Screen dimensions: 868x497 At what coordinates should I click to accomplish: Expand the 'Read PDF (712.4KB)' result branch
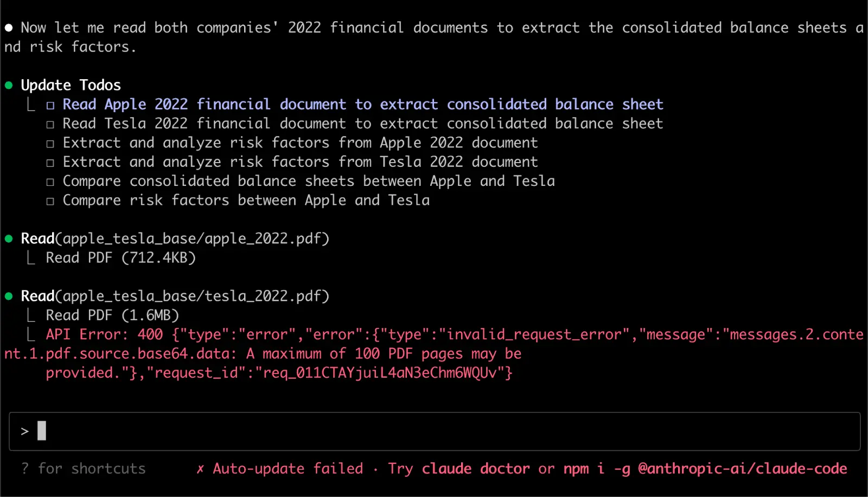click(31, 259)
